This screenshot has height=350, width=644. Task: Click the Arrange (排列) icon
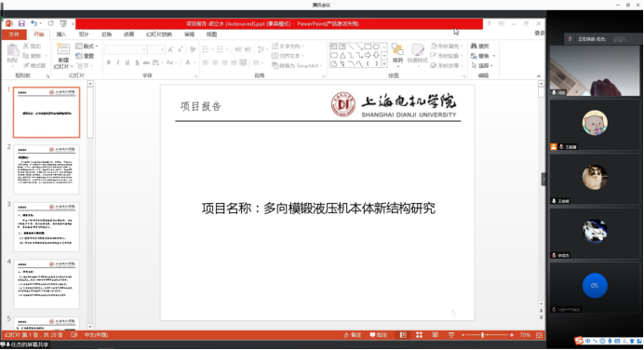(397, 54)
